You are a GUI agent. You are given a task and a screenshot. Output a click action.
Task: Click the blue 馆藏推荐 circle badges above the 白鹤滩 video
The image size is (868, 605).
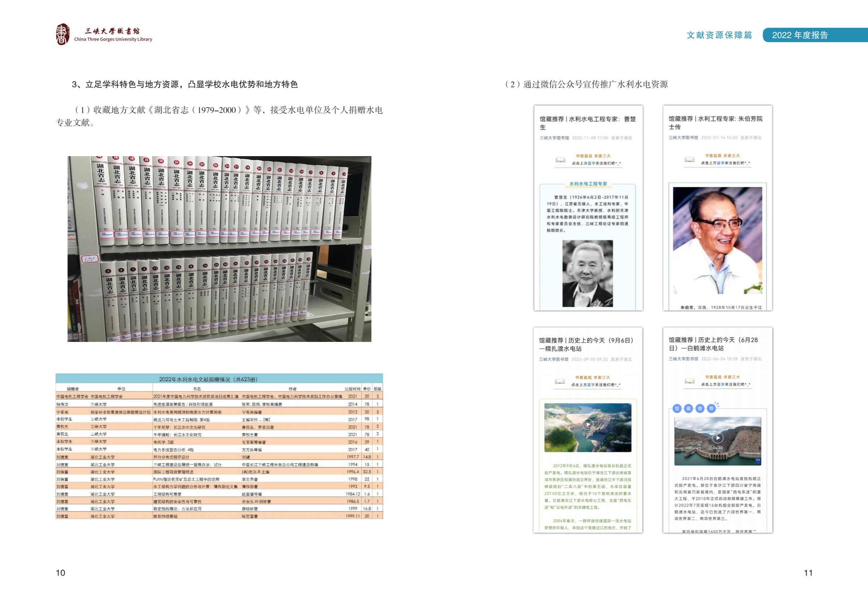point(695,408)
